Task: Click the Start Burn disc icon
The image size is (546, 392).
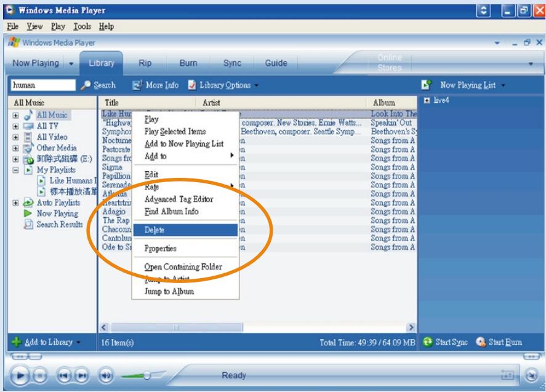Action: click(481, 342)
